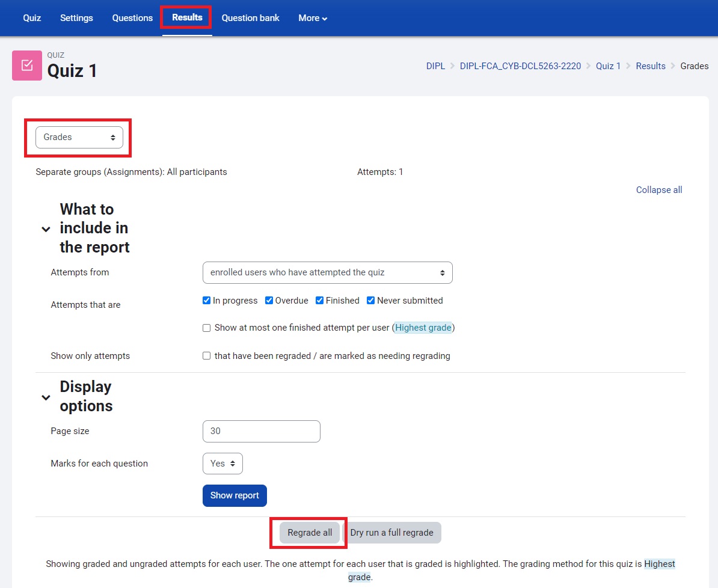Click into the Page size field
Screen dimensions: 718x588
(262, 431)
